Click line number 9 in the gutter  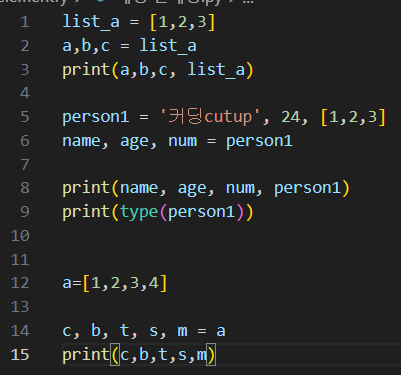(x=25, y=212)
